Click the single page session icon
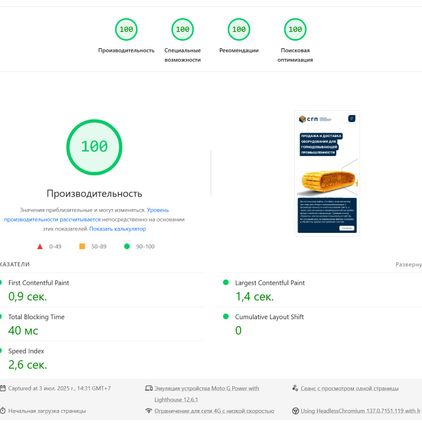The height and width of the screenshot is (425, 422). [295, 388]
